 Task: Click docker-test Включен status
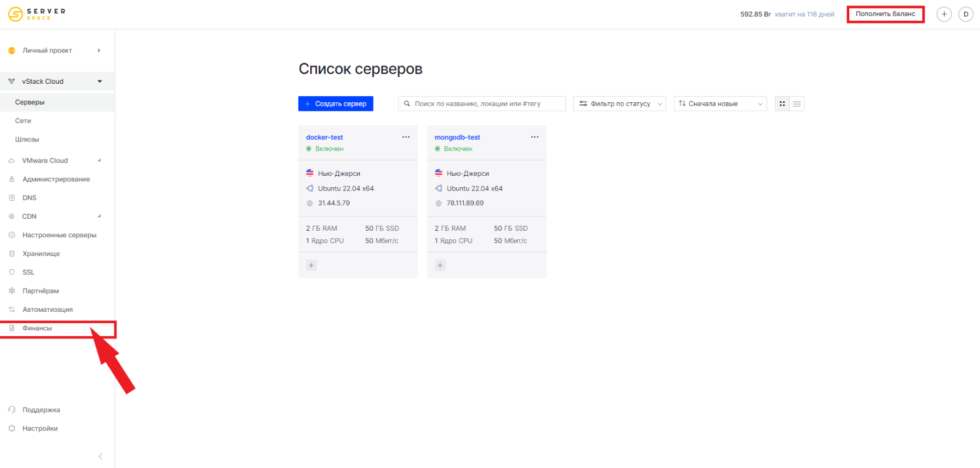(329, 149)
